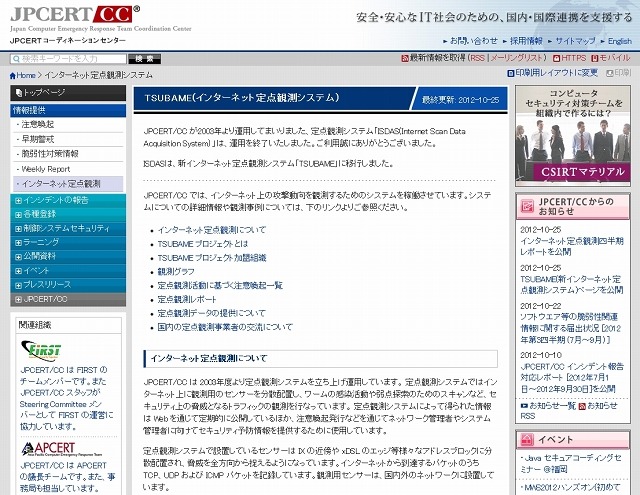Open the インターネット定点観測について link
Screen dimensions: 640x495
[x=211, y=230]
